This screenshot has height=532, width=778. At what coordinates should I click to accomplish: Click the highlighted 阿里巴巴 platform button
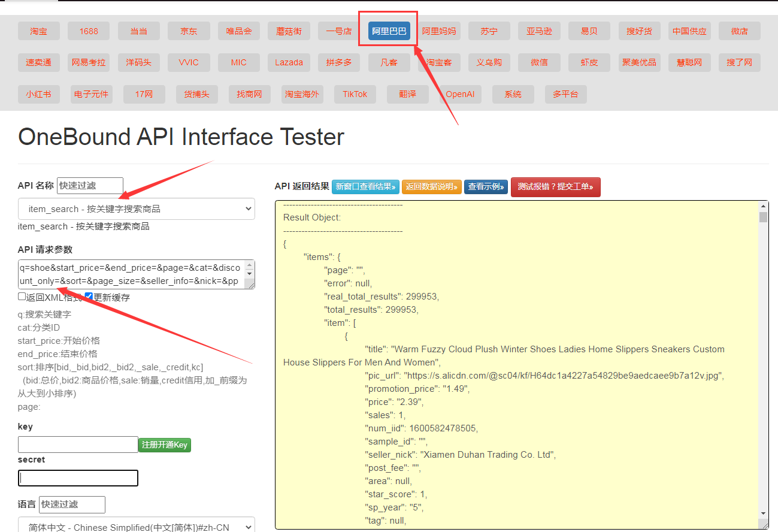pyautogui.click(x=389, y=31)
